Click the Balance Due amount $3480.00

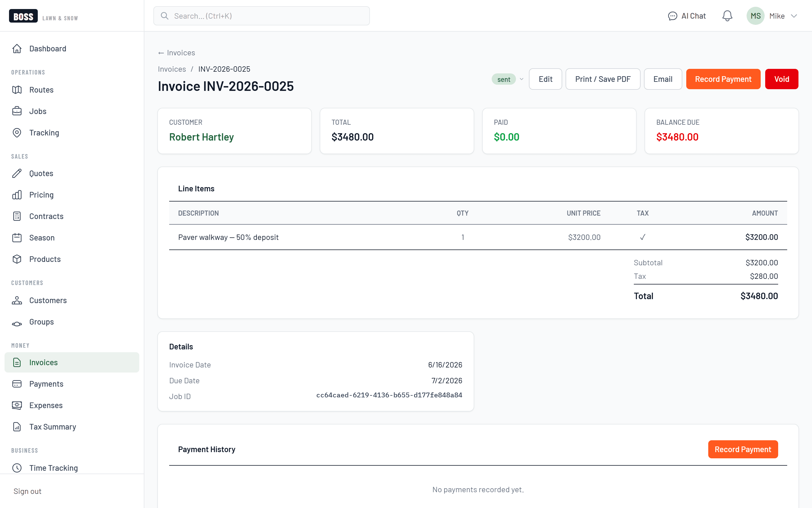[677, 137]
